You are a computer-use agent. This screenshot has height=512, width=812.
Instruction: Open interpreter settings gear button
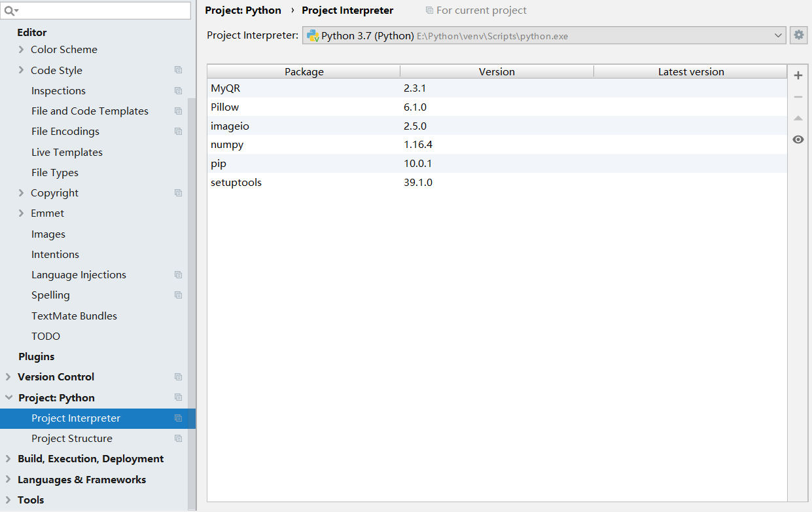click(798, 35)
